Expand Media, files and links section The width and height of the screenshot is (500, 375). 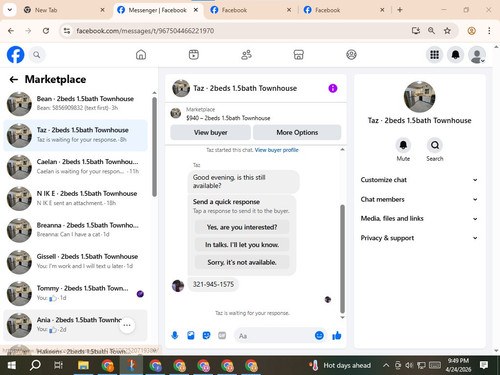tap(419, 219)
